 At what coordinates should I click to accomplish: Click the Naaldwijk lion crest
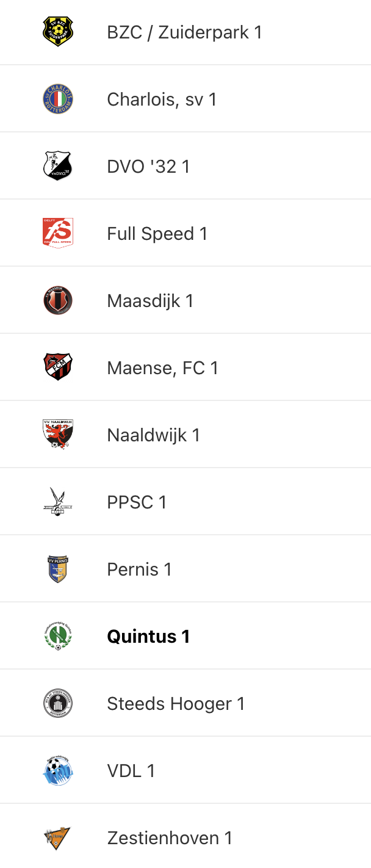58,435
